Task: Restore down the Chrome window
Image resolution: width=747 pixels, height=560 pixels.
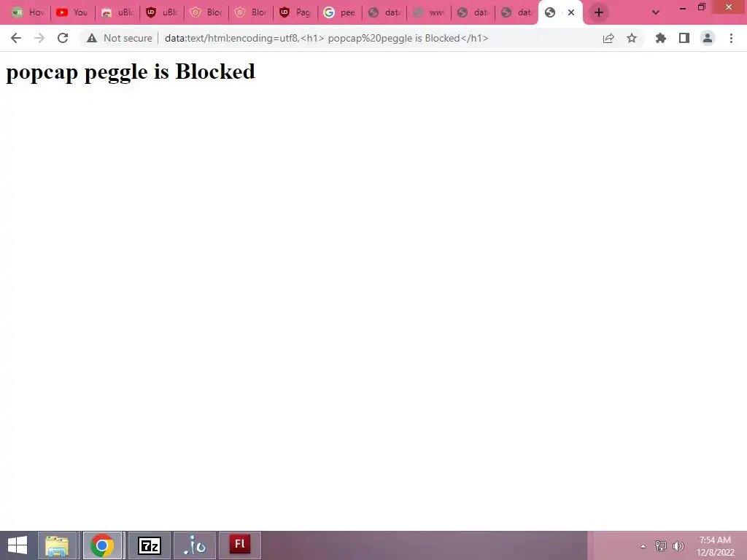Action: click(x=702, y=7)
